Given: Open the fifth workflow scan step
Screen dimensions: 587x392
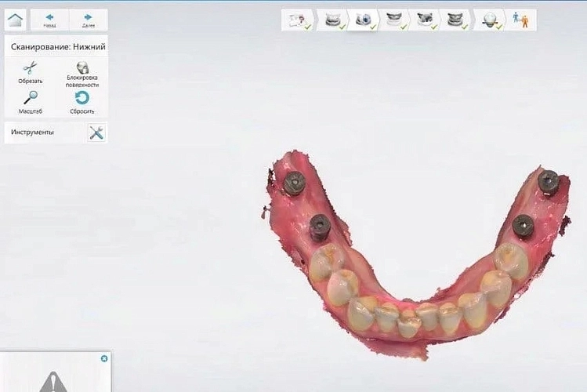Looking at the screenshot, I should [424, 20].
